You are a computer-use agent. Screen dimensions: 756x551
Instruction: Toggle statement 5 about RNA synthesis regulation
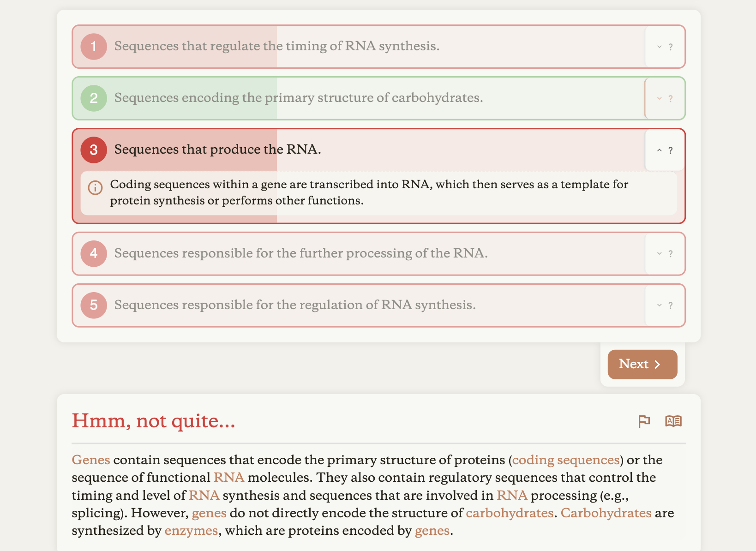[x=323, y=305]
